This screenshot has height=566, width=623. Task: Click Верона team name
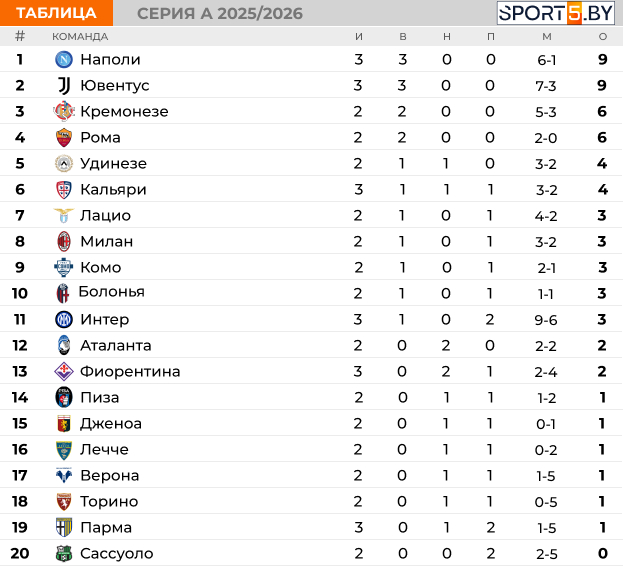110,475
